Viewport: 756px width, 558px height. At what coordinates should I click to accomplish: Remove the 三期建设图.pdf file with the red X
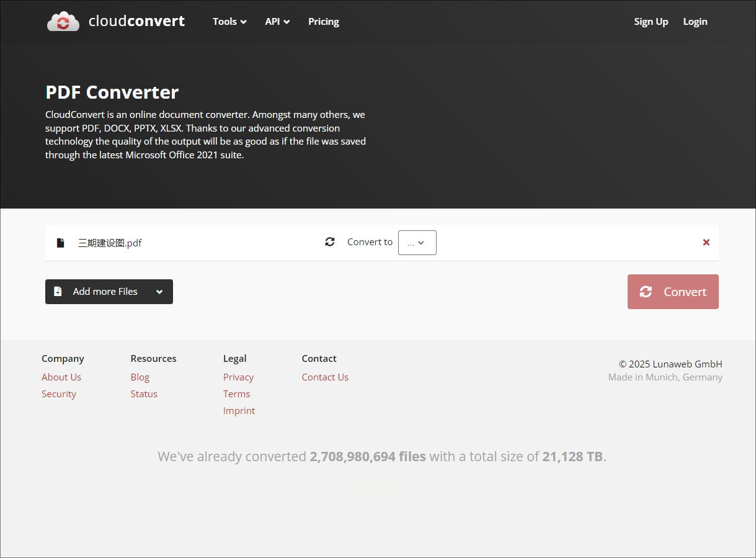pyautogui.click(x=706, y=243)
